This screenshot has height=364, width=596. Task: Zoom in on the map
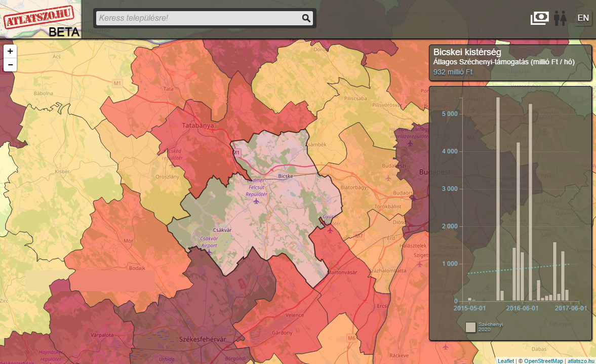10,51
